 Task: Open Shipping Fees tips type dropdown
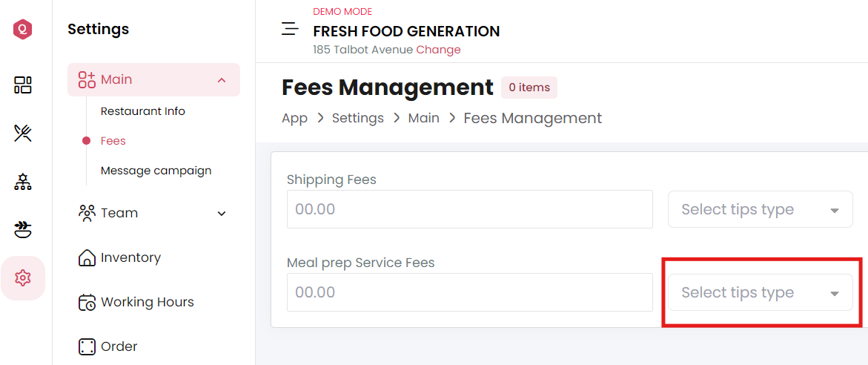click(x=760, y=209)
